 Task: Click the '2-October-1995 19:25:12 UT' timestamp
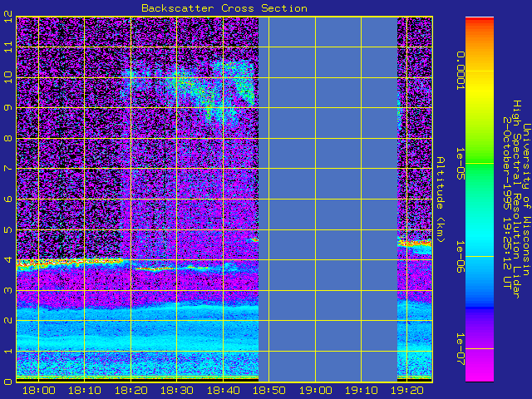(507, 203)
